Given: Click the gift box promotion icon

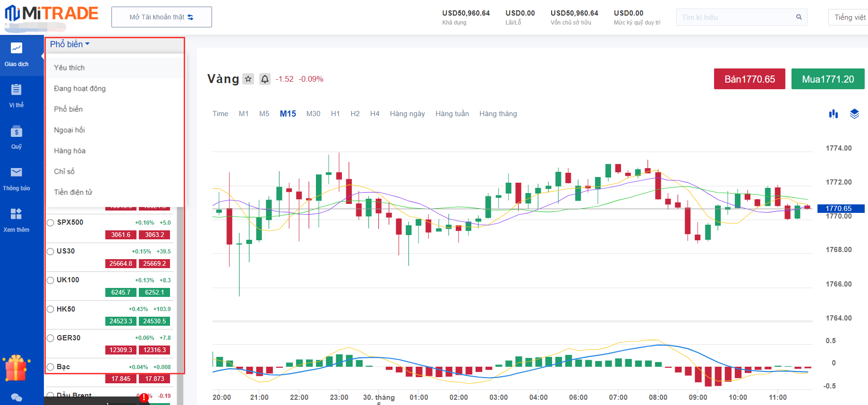Looking at the screenshot, I should click(x=16, y=368).
